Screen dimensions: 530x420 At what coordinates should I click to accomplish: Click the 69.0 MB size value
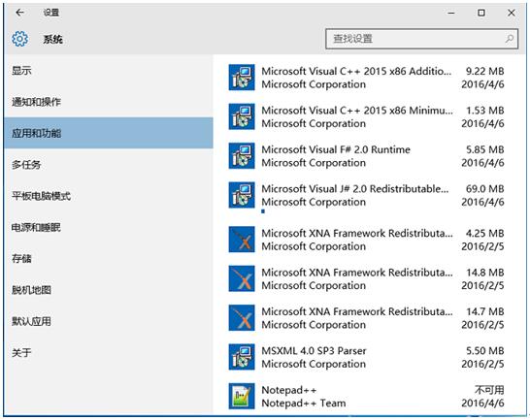[x=485, y=189]
